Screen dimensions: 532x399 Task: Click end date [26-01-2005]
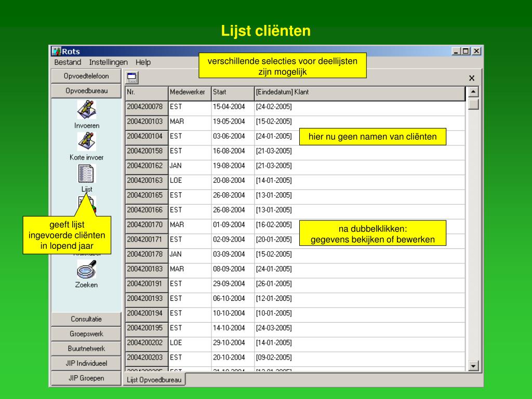pos(274,284)
